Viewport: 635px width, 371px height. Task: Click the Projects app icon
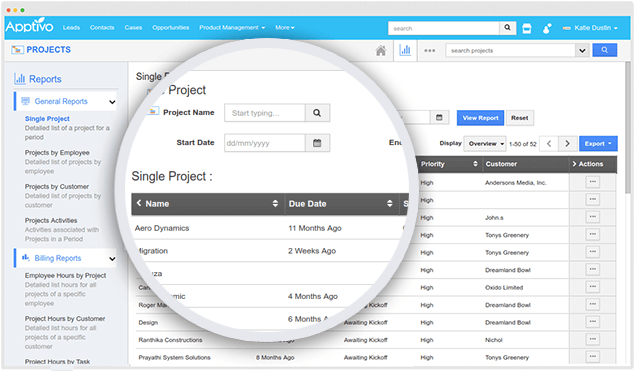[17, 50]
